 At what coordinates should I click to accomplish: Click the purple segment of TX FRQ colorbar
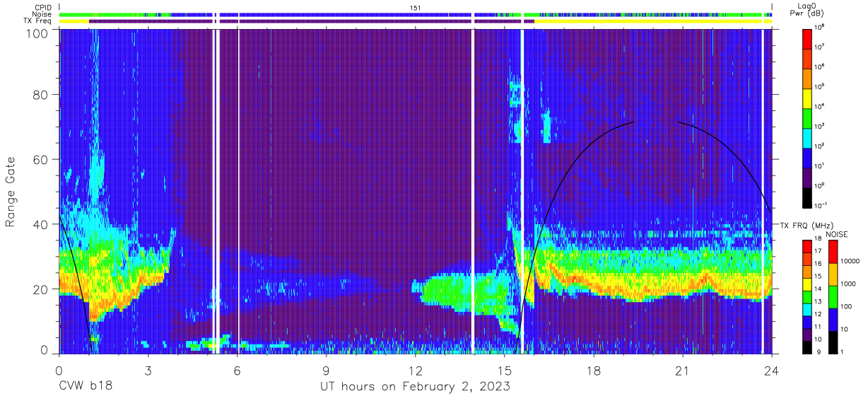pyautogui.click(x=807, y=334)
